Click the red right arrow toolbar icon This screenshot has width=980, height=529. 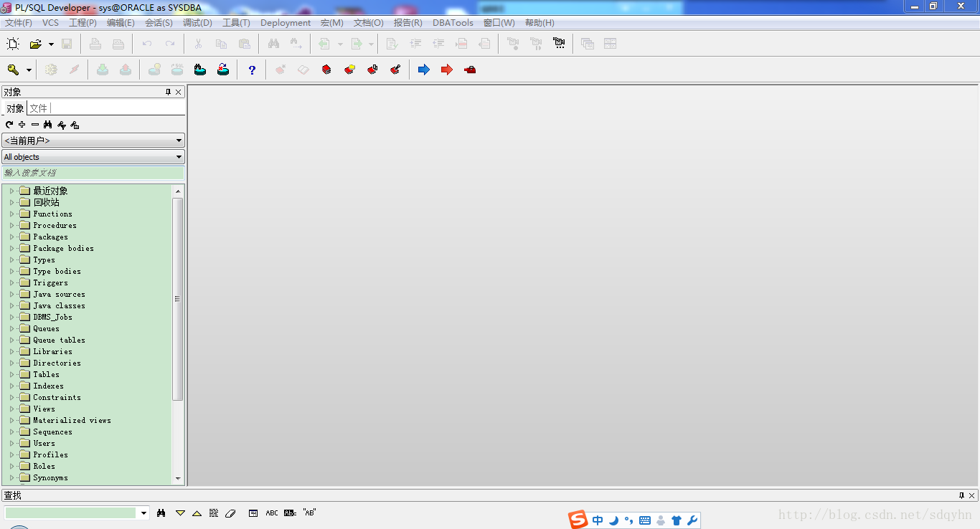(x=447, y=70)
